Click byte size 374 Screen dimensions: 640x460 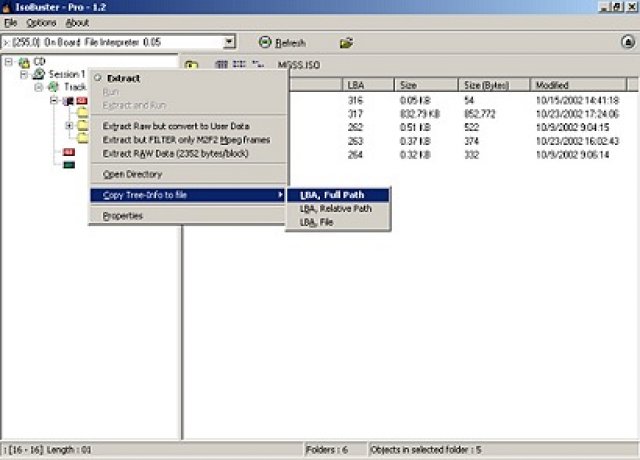pyautogui.click(x=471, y=141)
